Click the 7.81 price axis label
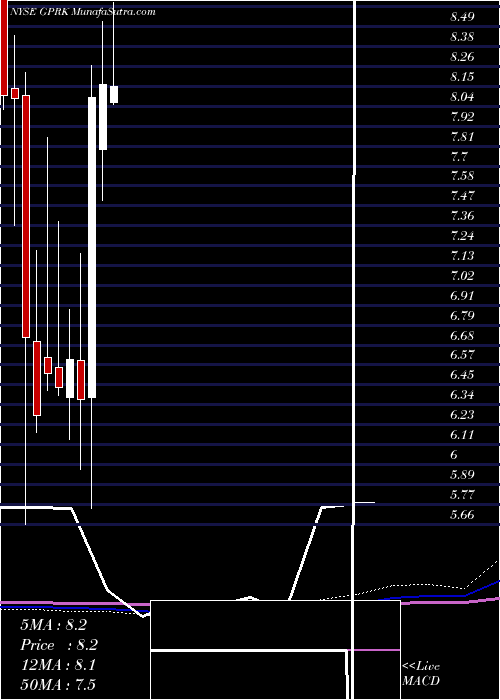 click(x=462, y=137)
